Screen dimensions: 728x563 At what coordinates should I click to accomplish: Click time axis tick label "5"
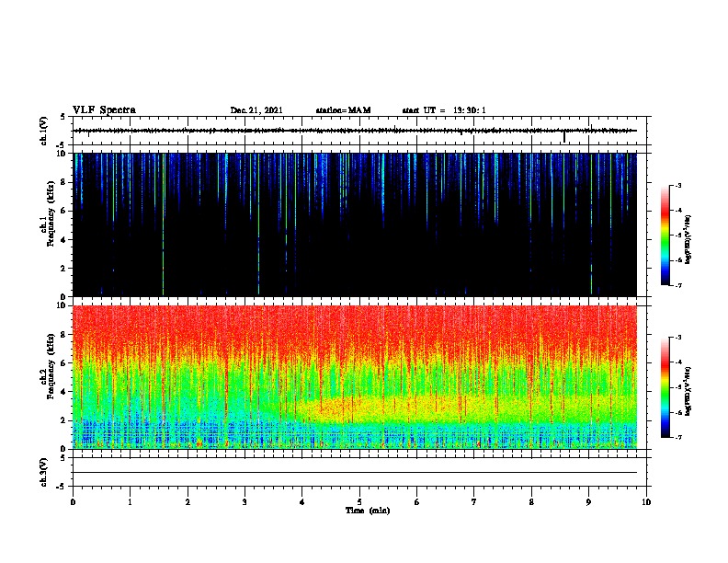(x=359, y=502)
